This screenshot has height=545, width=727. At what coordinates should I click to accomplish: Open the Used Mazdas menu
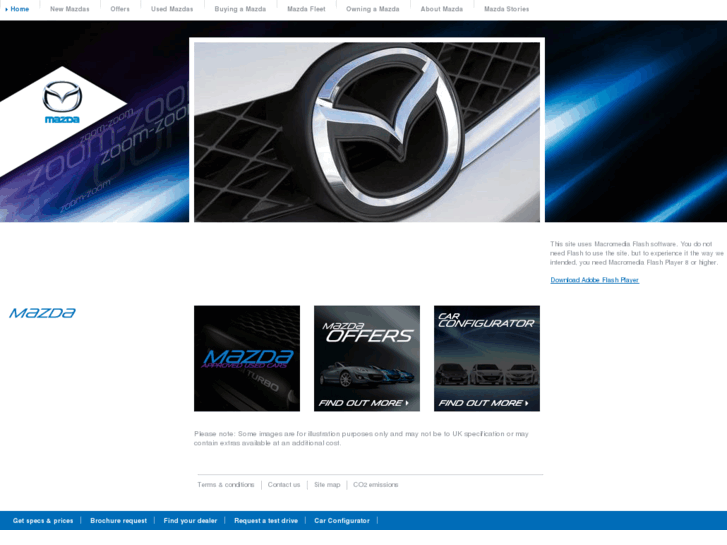click(172, 9)
